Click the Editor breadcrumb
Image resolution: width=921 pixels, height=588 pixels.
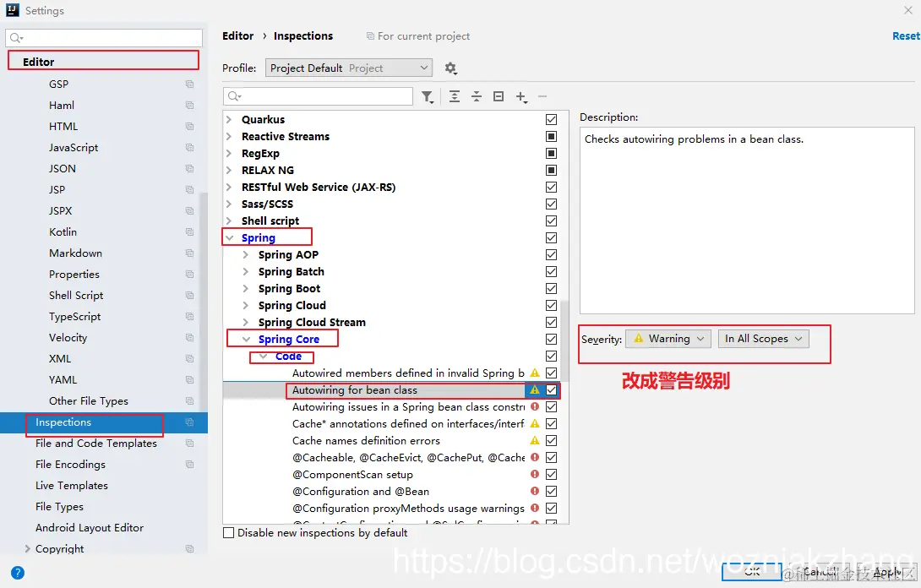(x=238, y=35)
